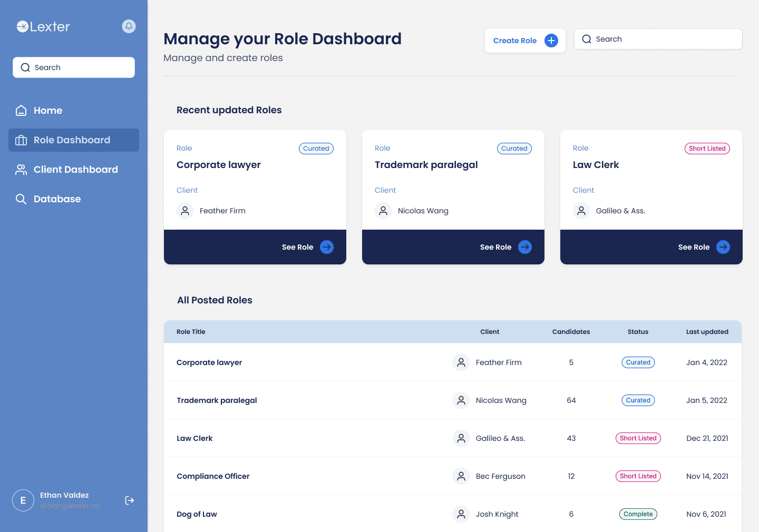The height and width of the screenshot is (532, 759).
Task: Click the plus icon on Create Role
Action: pos(551,41)
